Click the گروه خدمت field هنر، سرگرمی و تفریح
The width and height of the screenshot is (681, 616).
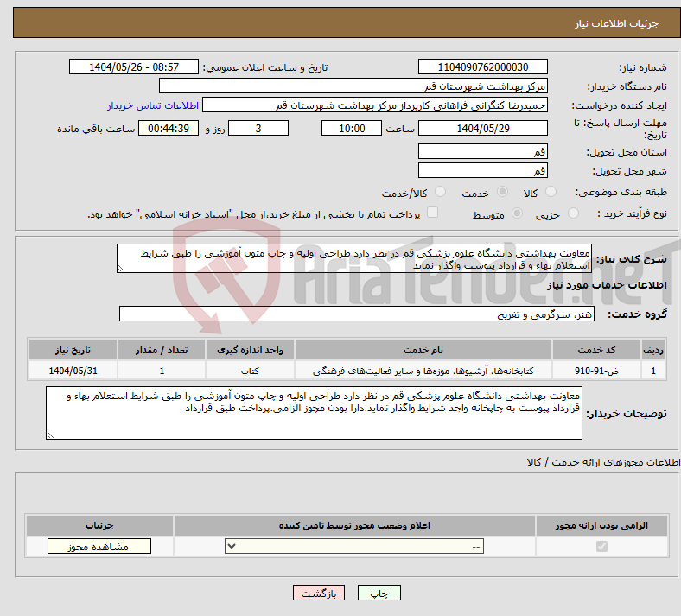click(x=357, y=314)
